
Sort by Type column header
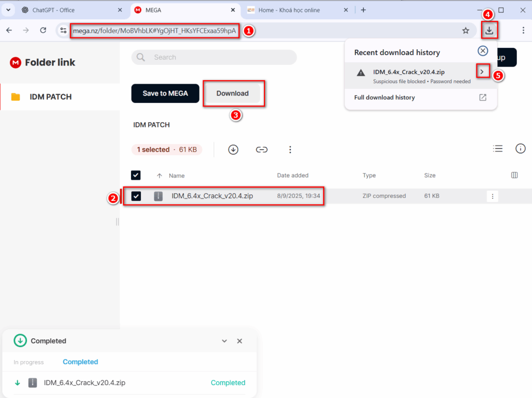click(x=369, y=176)
